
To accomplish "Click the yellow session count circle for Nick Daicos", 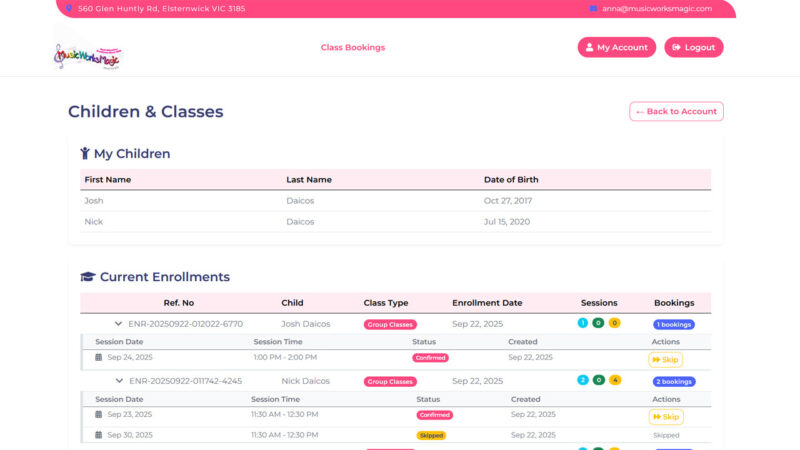I will [x=615, y=380].
